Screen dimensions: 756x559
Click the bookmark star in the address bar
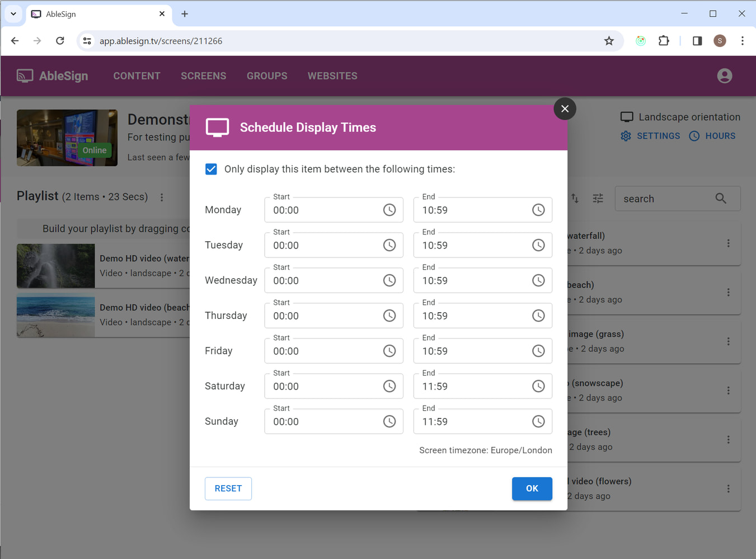[609, 41]
